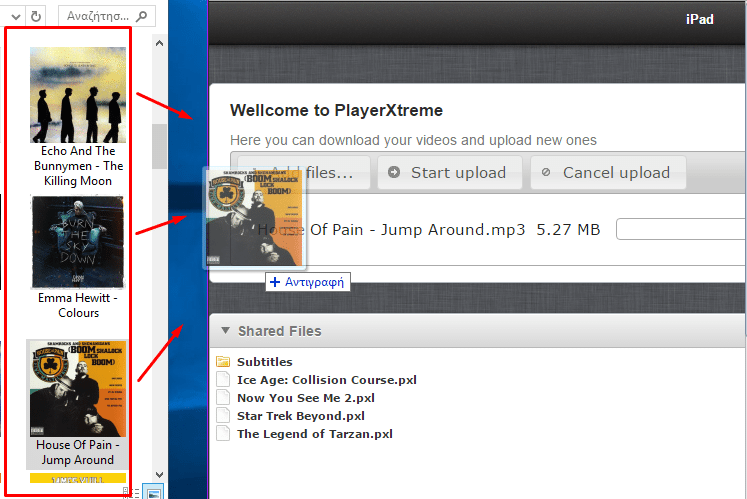Click file icon beside The Legend of Tarzan
Screen dimensions: 747x499
coord(223,434)
